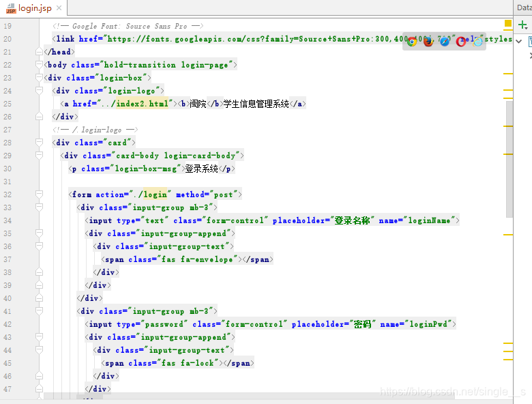Click line number 20 in gutter
This screenshot has height=404, width=532.
tap(8, 39)
